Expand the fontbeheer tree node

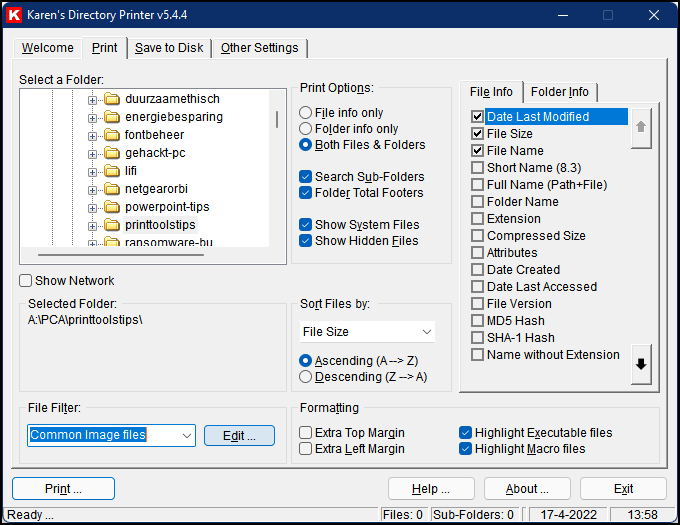[x=92, y=136]
